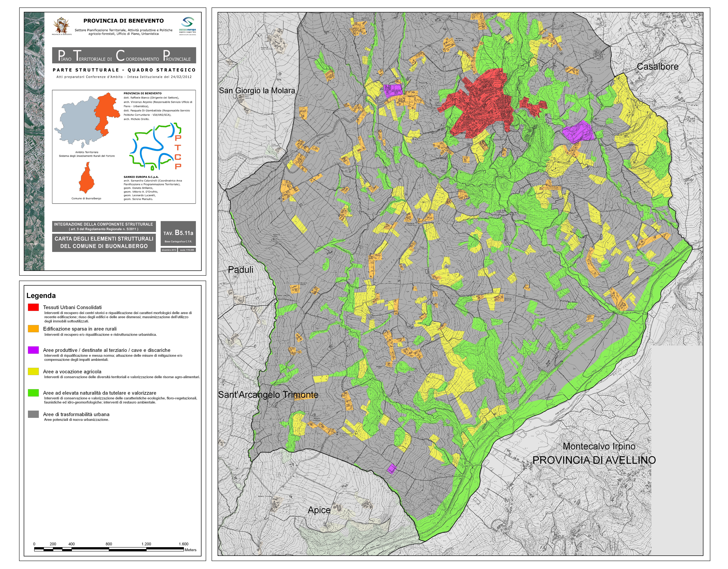Click the gray Aree di trasformabilità urbana swatch
Viewport: 728px width, 569px height.
(33, 414)
